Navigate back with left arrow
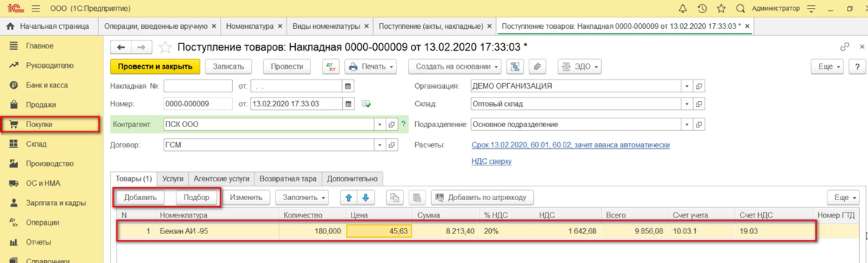Viewport: 868px width, 263px height. (121, 47)
